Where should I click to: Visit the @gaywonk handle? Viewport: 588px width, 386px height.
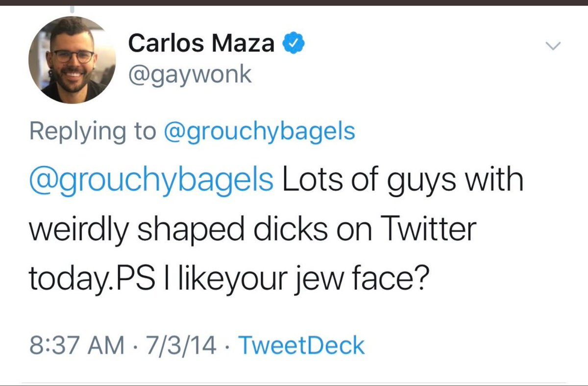pyautogui.click(x=190, y=75)
